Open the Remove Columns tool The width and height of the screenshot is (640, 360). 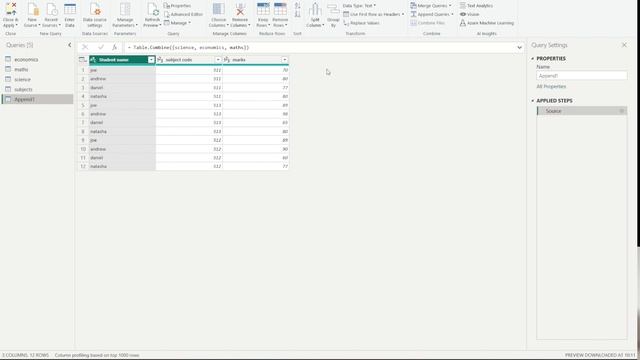[240, 14]
